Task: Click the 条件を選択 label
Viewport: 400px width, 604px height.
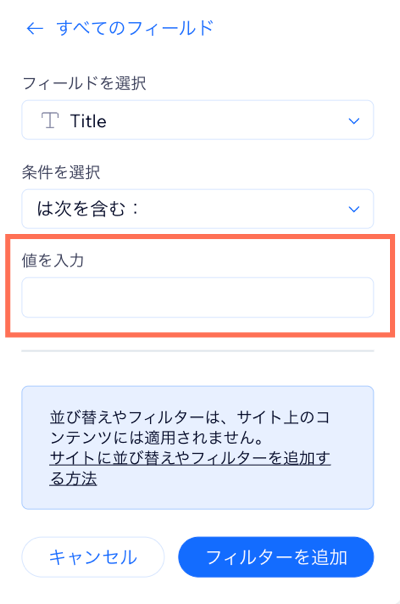Action: [x=61, y=172]
